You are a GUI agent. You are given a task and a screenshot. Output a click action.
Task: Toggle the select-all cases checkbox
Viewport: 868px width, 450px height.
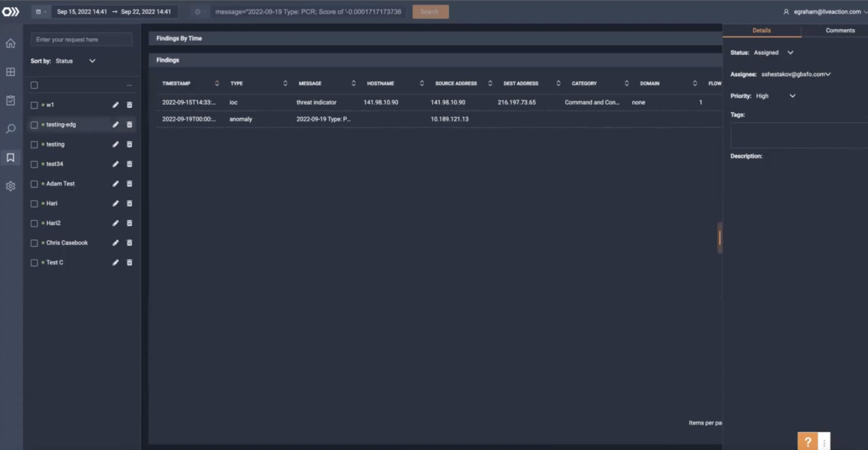34,85
